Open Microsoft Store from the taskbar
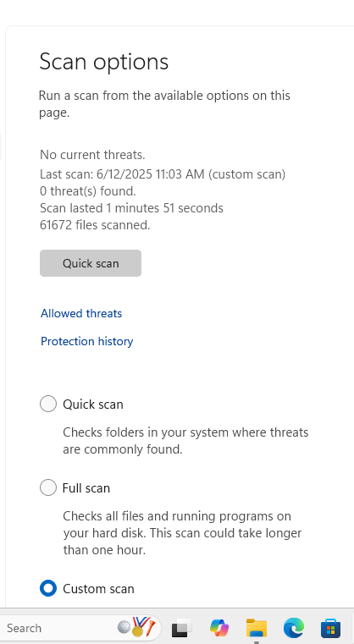354x644 pixels. pyautogui.click(x=330, y=628)
